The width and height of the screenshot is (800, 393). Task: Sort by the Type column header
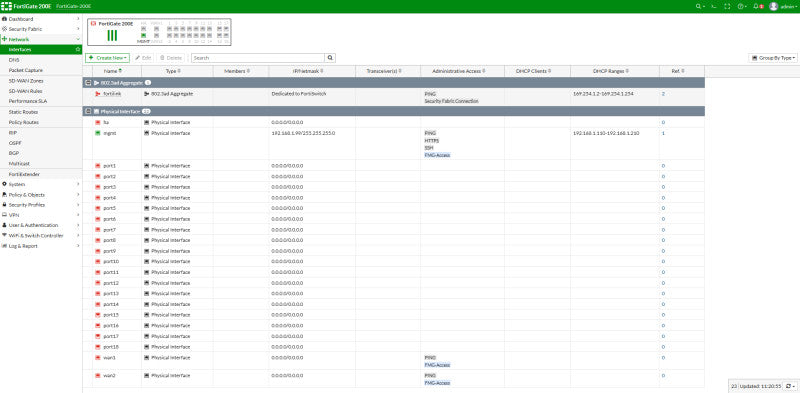[x=177, y=71]
